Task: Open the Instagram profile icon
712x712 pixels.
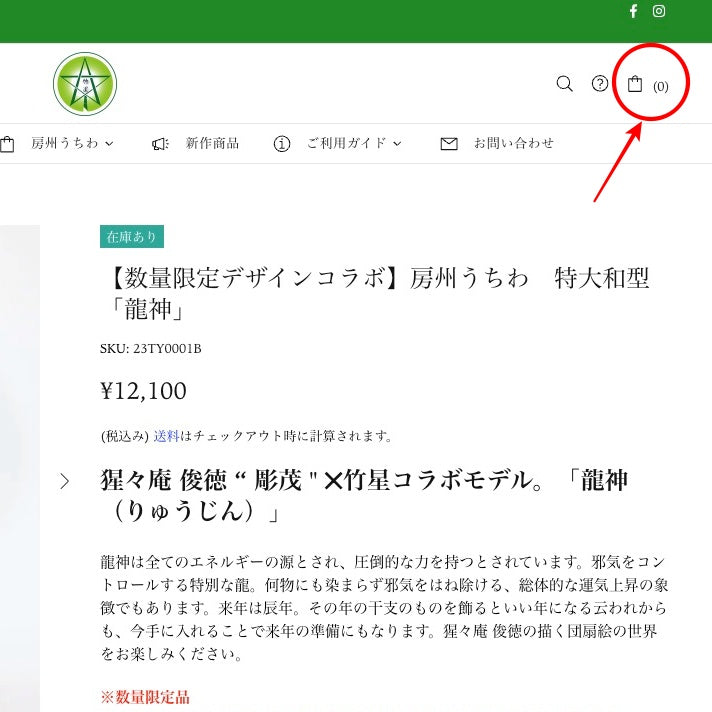Action: click(x=659, y=11)
